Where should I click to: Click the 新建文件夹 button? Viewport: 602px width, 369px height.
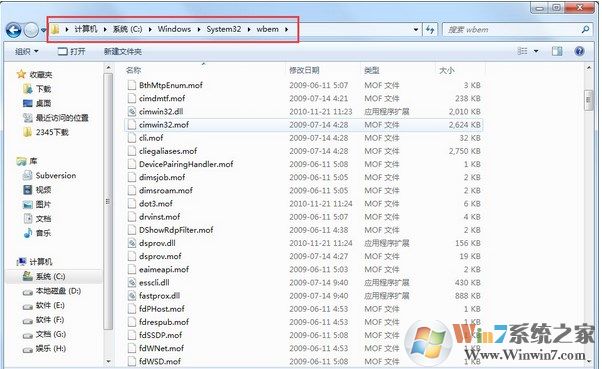[x=122, y=51]
